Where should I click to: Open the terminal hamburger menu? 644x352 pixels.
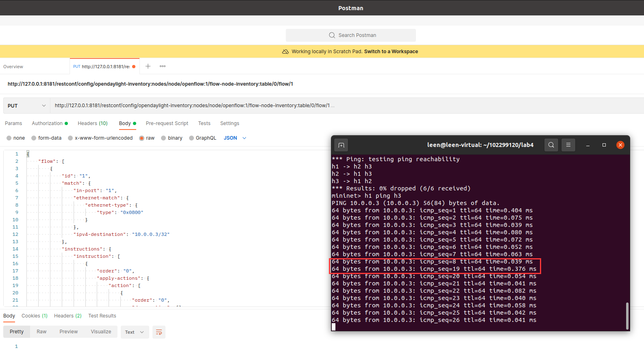[x=568, y=145]
